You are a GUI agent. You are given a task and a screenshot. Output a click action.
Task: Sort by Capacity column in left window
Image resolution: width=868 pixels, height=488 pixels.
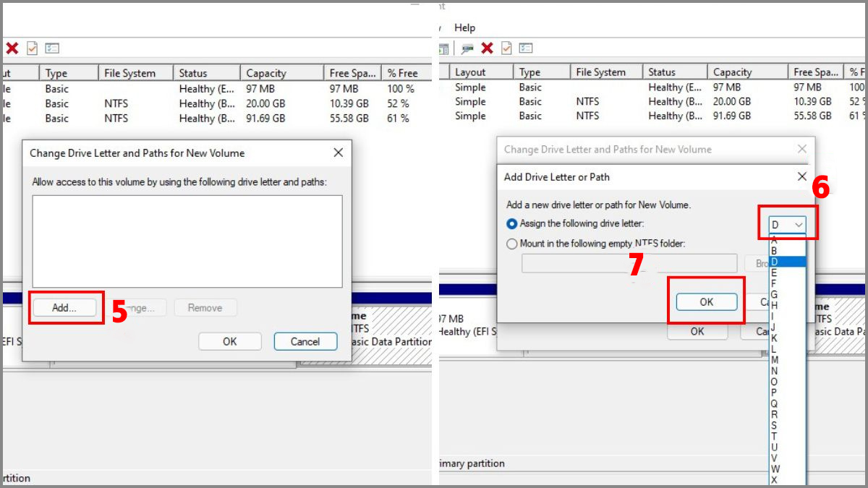(282, 73)
